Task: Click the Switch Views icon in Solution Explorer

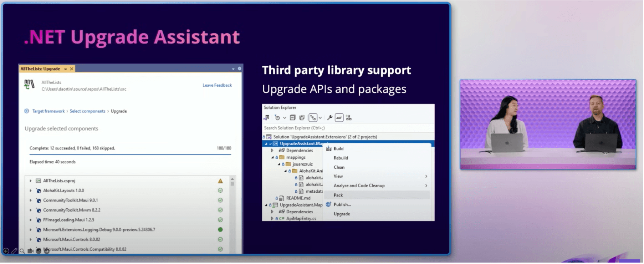Action: click(x=266, y=118)
